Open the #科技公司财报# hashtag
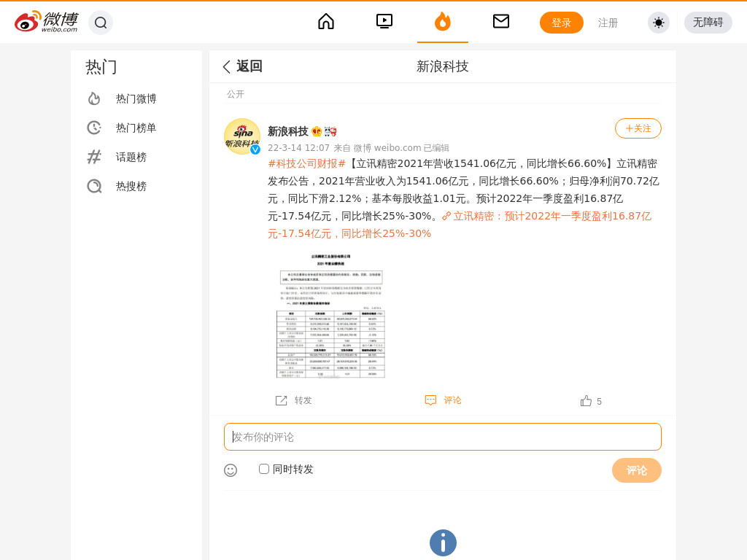Viewport: 747px width, 560px height. click(306, 164)
